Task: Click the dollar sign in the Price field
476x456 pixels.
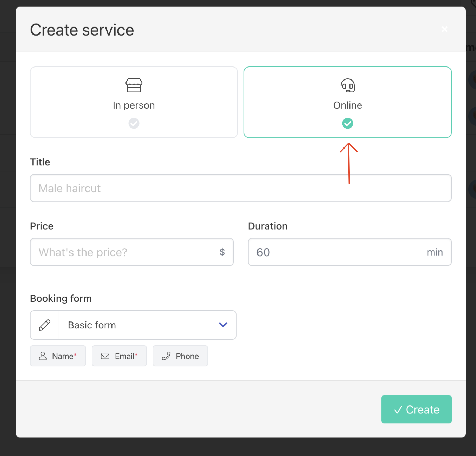Action: (222, 252)
